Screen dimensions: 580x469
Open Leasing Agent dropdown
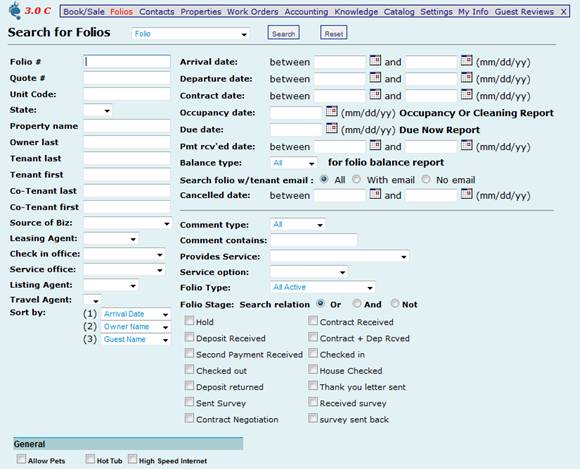pyautogui.click(x=111, y=239)
